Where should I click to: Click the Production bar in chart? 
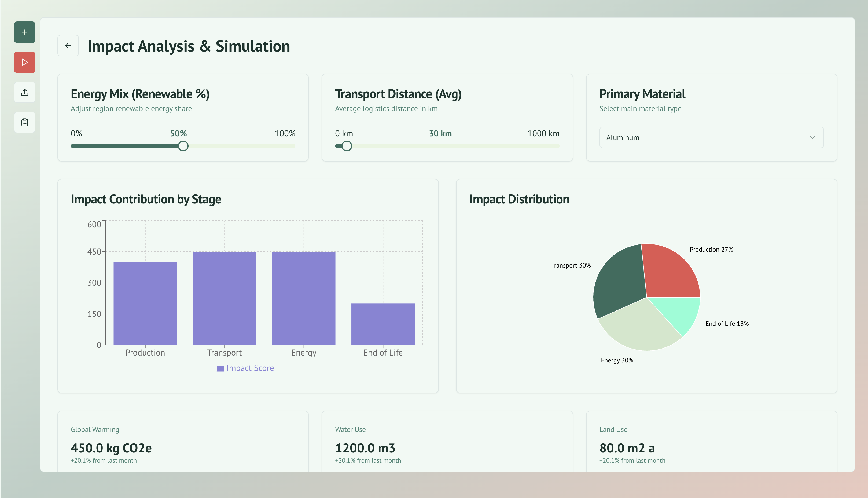145,303
